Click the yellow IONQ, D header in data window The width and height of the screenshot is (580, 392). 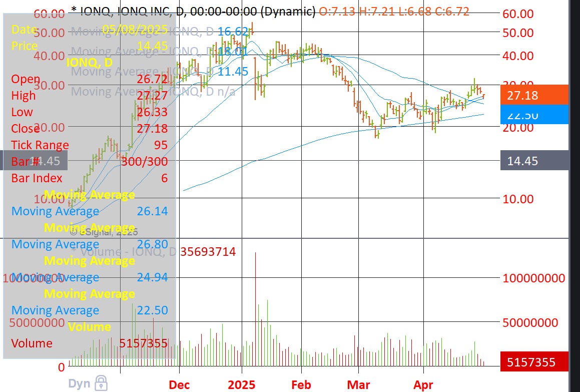[89, 63]
